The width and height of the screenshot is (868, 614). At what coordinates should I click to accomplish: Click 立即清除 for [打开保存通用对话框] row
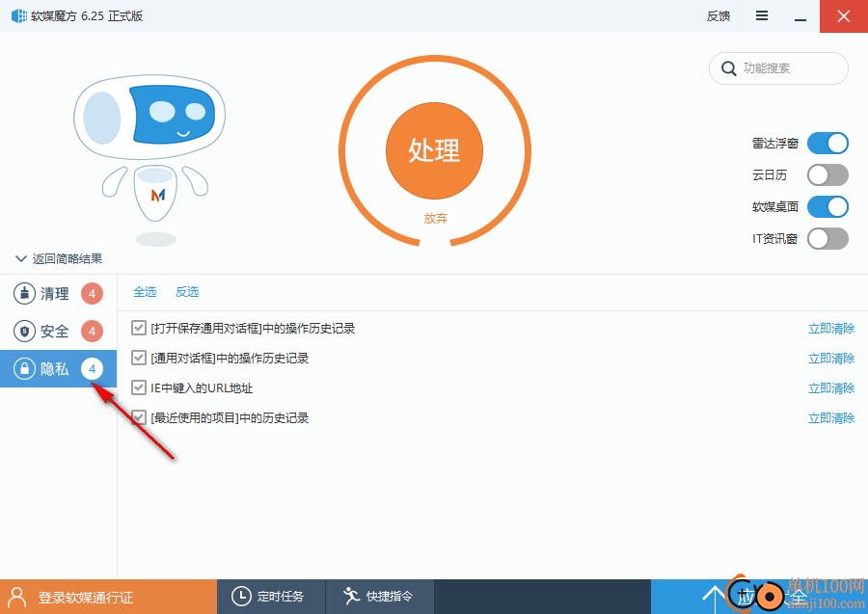coord(831,329)
